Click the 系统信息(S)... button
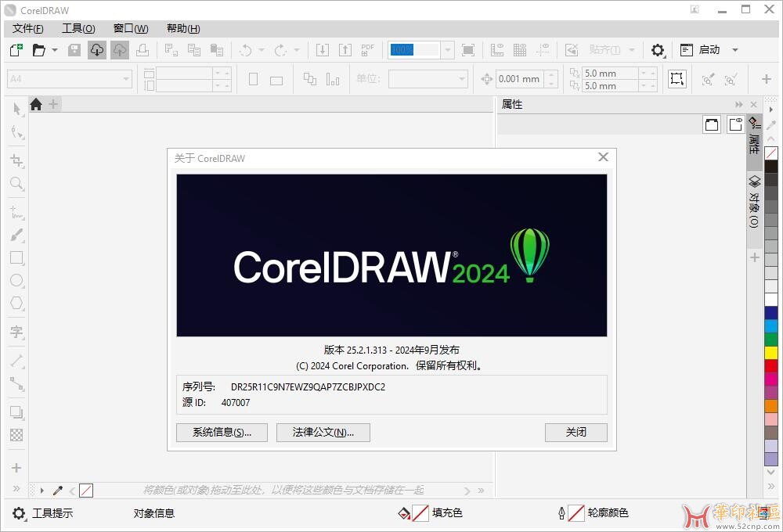 pos(222,433)
